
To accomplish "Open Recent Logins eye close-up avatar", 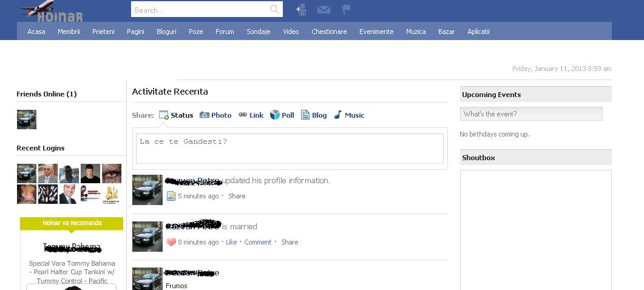I will (111, 174).
